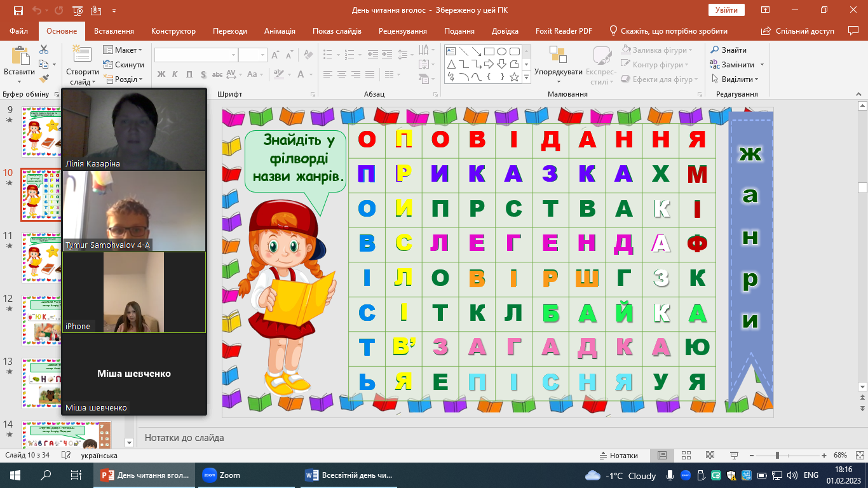Click the Увійти sign-in button
Screen dimensions: 868x488
[726, 10]
